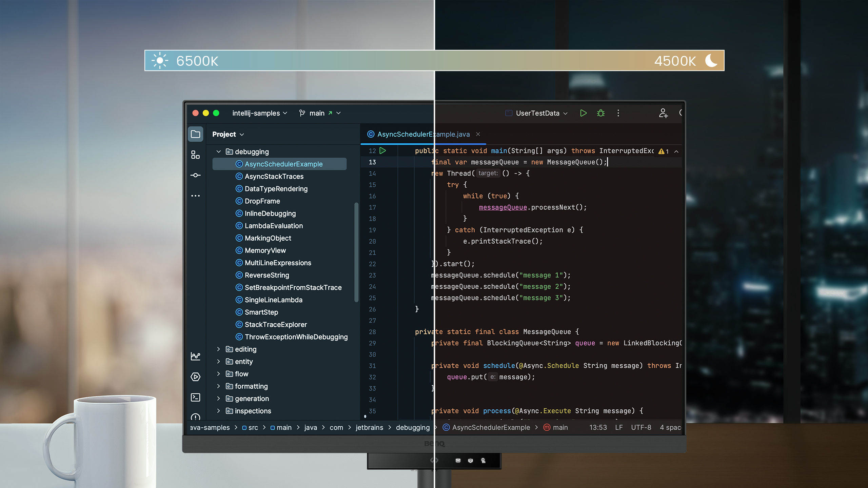The image size is (868, 488).
Task: Click the Code With Me add-user icon
Action: 663,113
